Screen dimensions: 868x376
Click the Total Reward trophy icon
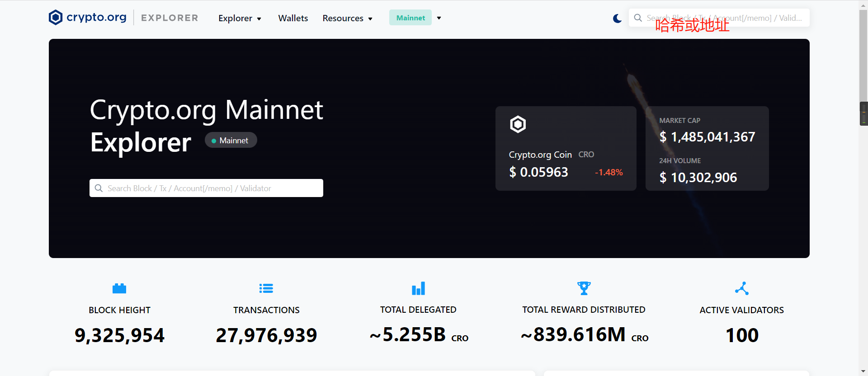(584, 288)
